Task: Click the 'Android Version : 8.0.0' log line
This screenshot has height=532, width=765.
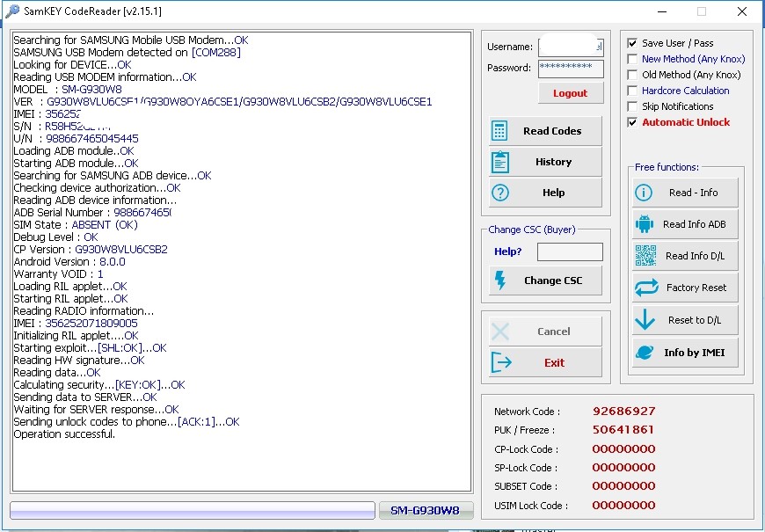Action: [x=69, y=262]
